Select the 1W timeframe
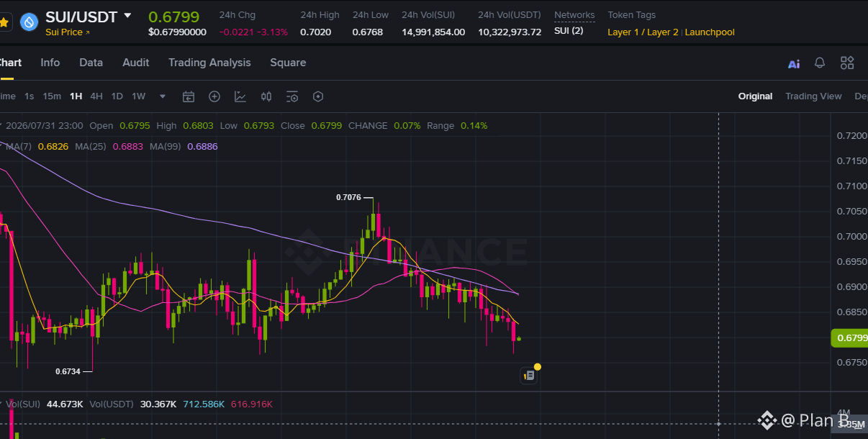Screen dimensions: 868x439 (x=138, y=96)
